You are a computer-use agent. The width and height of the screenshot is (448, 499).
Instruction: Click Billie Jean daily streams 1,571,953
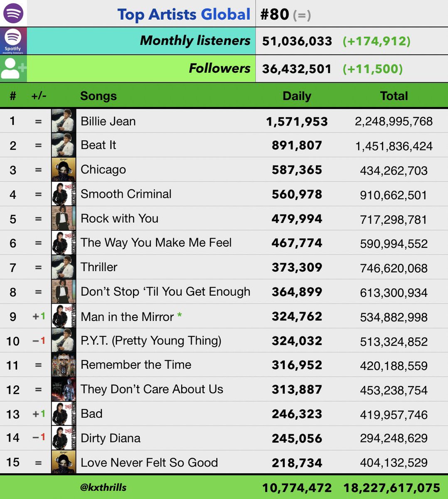click(297, 121)
